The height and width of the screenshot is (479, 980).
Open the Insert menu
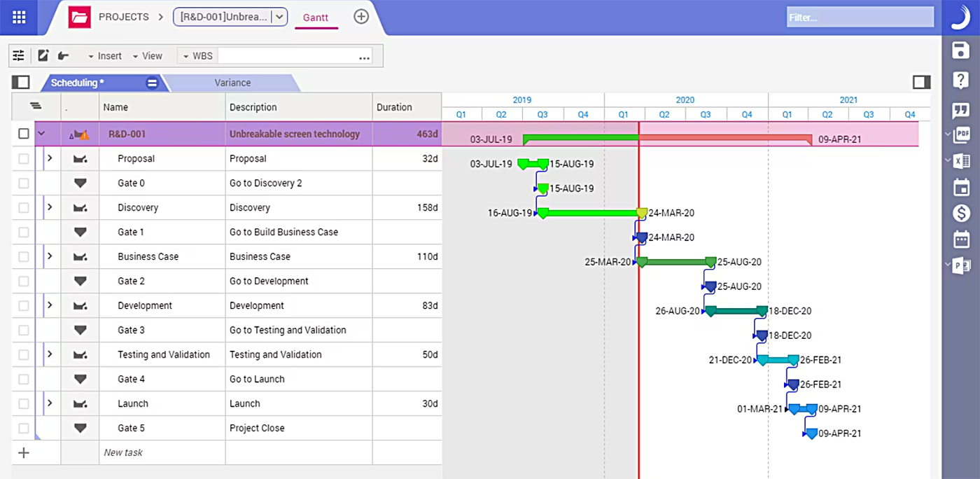[108, 55]
